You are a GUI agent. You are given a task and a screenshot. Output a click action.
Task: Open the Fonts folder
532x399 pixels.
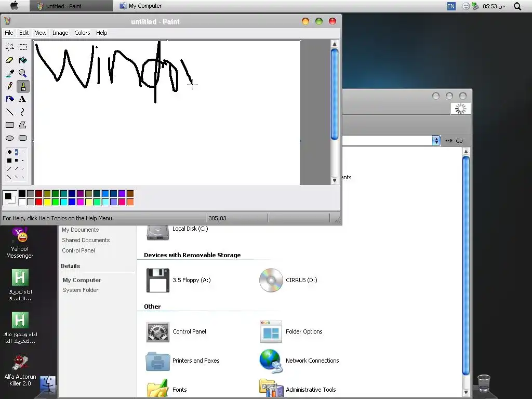[167, 389]
